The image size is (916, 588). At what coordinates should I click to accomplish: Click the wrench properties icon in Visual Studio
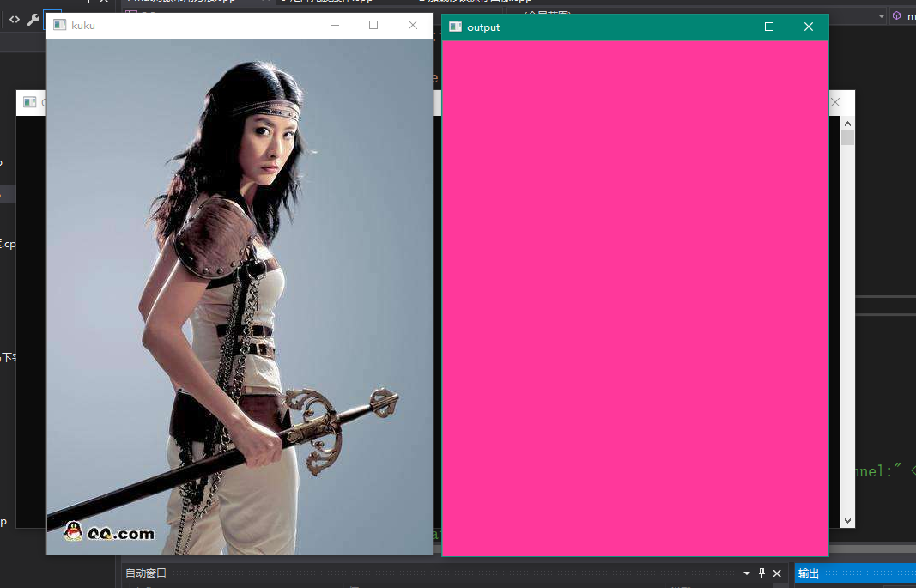click(33, 20)
